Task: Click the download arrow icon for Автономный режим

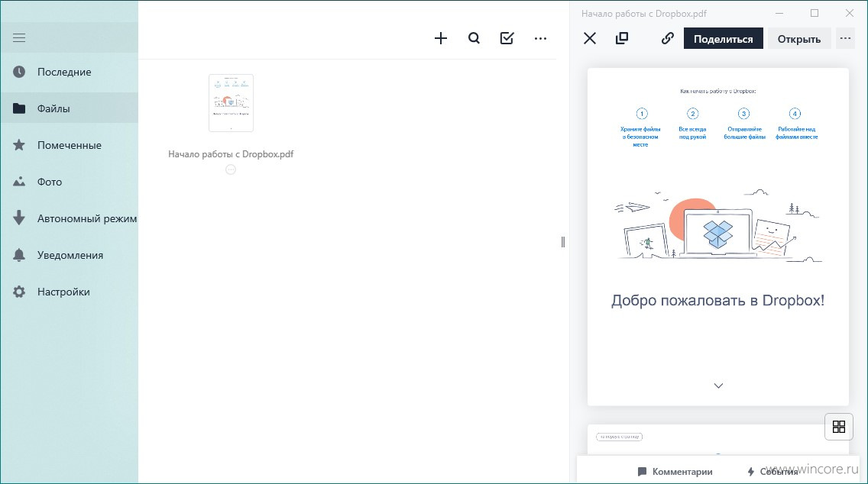Action: pyautogui.click(x=19, y=218)
